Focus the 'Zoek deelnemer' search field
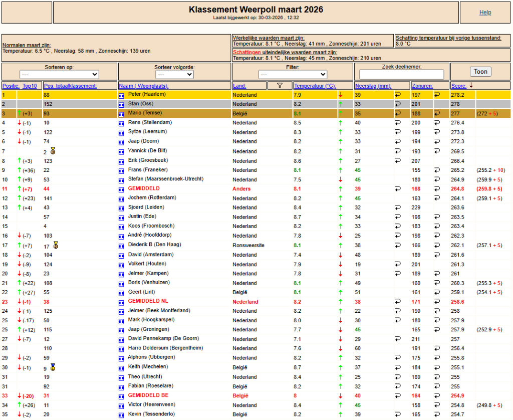This screenshot has width=513, height=420. coord(401,74)
